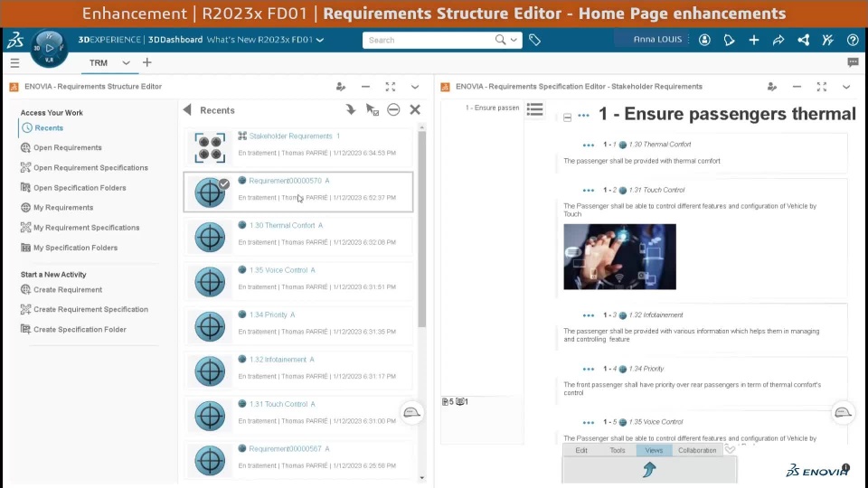Click the remove circle icon in Recents toolbar
The width and height of the screenshot is (868, 488).
pos(393,109)
